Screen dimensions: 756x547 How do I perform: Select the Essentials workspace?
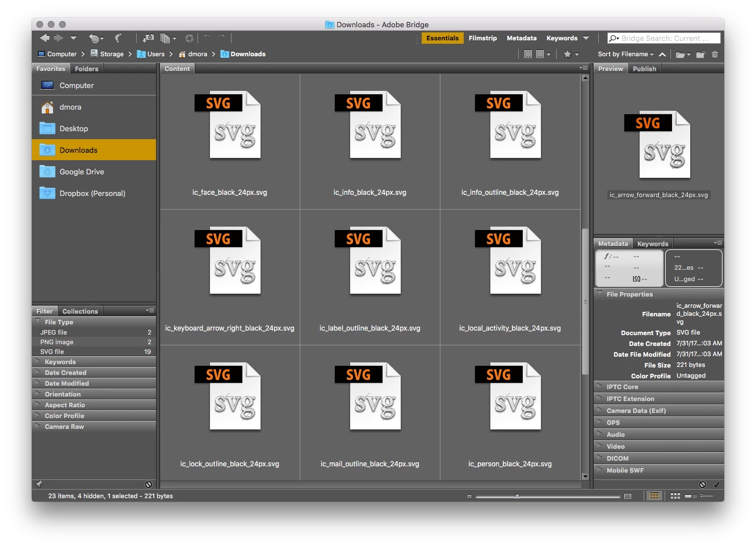coord(442,38)
